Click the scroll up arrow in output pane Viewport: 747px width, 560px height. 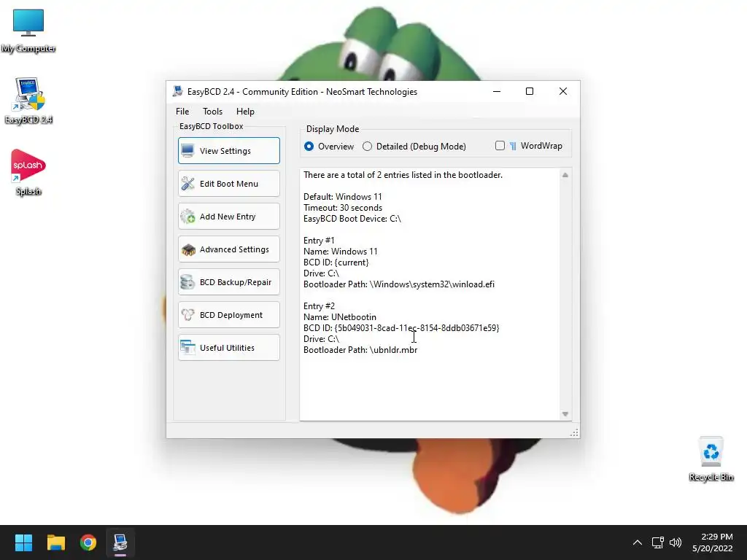tap(565, 175)
